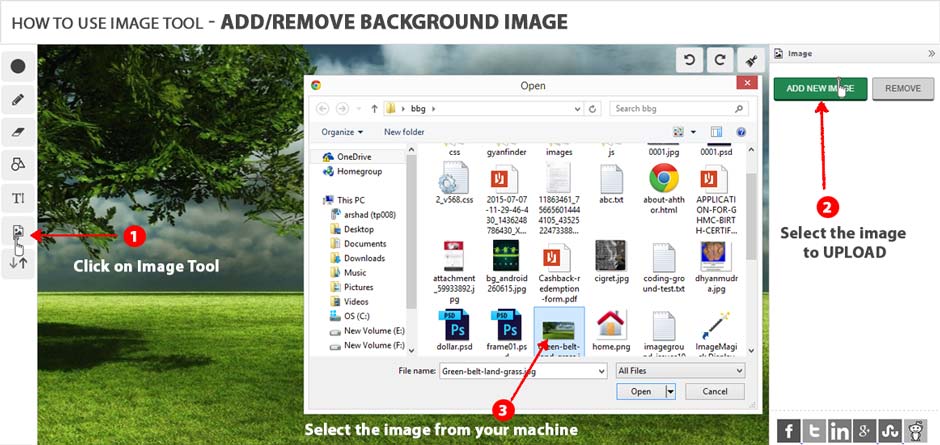Select the Shapes tool in left toolbar
The height and width of the screenshot is (445, 940).
pos(18,165)
